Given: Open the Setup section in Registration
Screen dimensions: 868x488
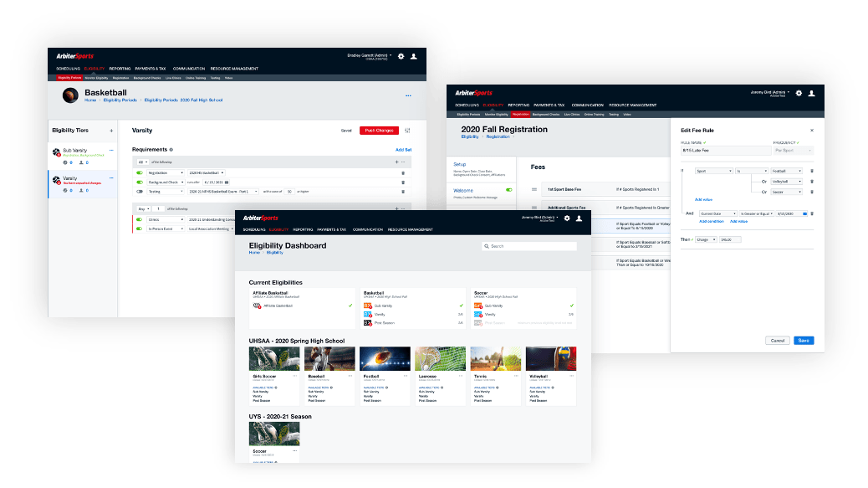Looking at the screenshot, I should [x=481, y=169].
